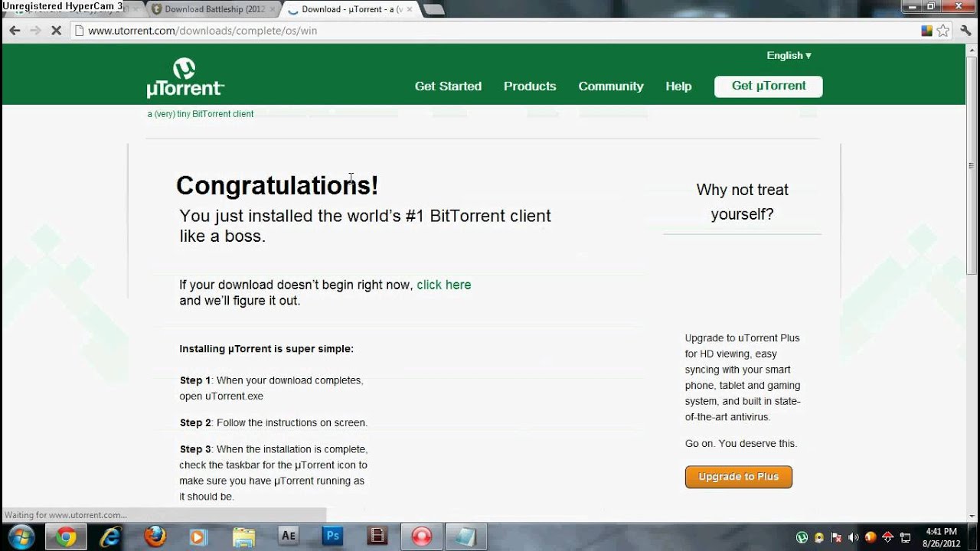This screenshot has width=980, height=551.
Task: Open the Chrome wrench menu
Action: pos(966,31)
